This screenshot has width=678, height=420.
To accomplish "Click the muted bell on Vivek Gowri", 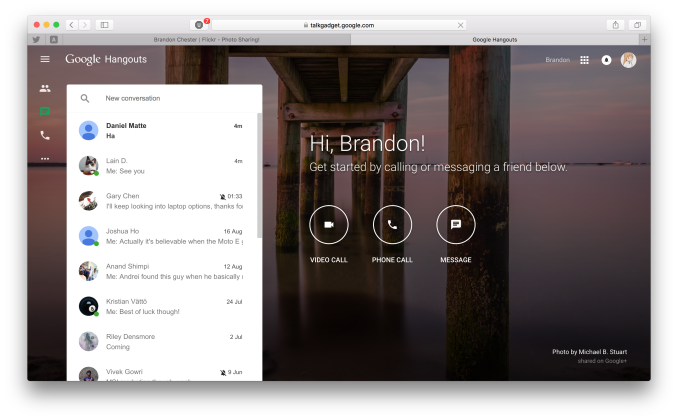I will tap(223, 372).
